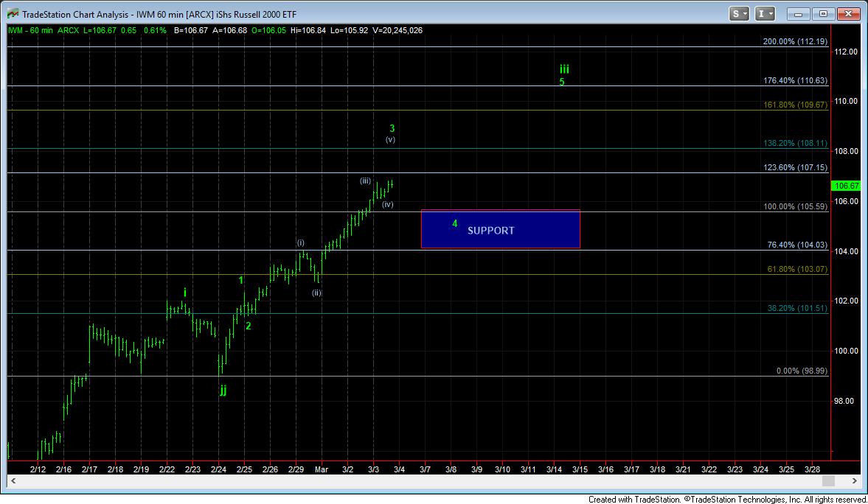Select the 200.00% (112.19) Fibonacci label
The width and height of the screenshot is (868, 504).
(795, 42)
